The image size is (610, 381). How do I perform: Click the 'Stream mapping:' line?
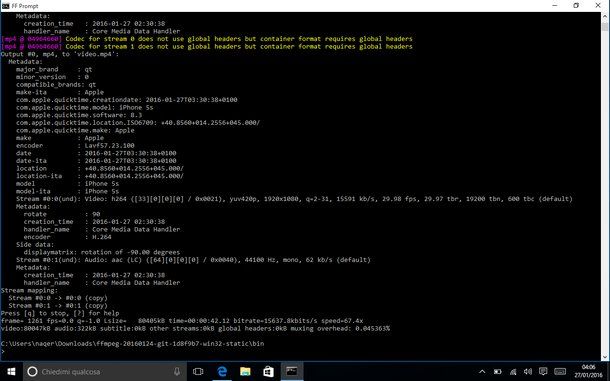click(x=29, y=290)
